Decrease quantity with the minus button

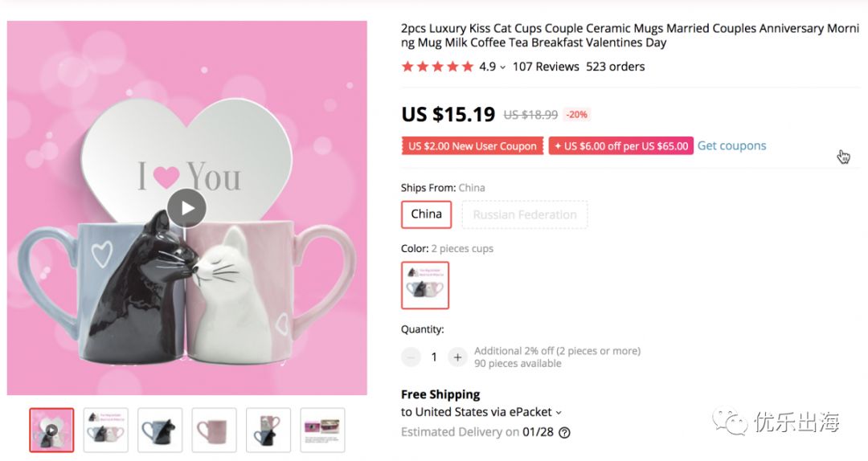click(411, 357)
